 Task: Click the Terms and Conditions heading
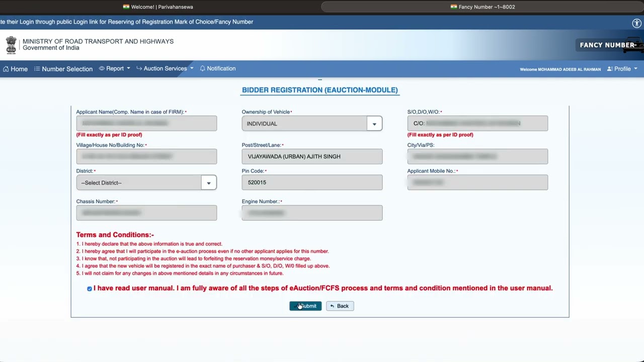click(115, 235)
